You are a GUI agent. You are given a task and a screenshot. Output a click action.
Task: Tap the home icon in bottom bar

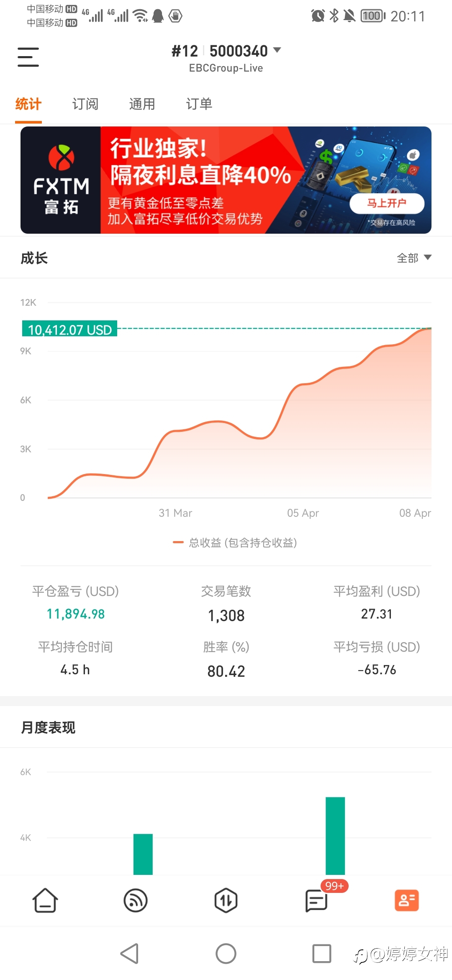point(45,900)
